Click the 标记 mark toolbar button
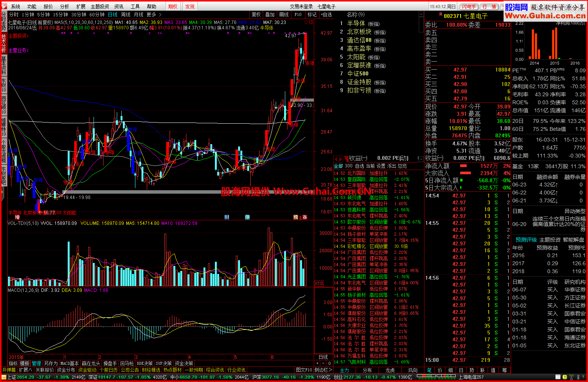588x382 pixels. [x=312, y=14]
